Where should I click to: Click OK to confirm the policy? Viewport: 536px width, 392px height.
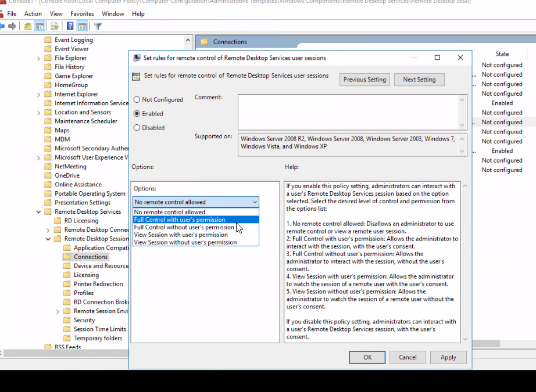(x=367, y=357)
